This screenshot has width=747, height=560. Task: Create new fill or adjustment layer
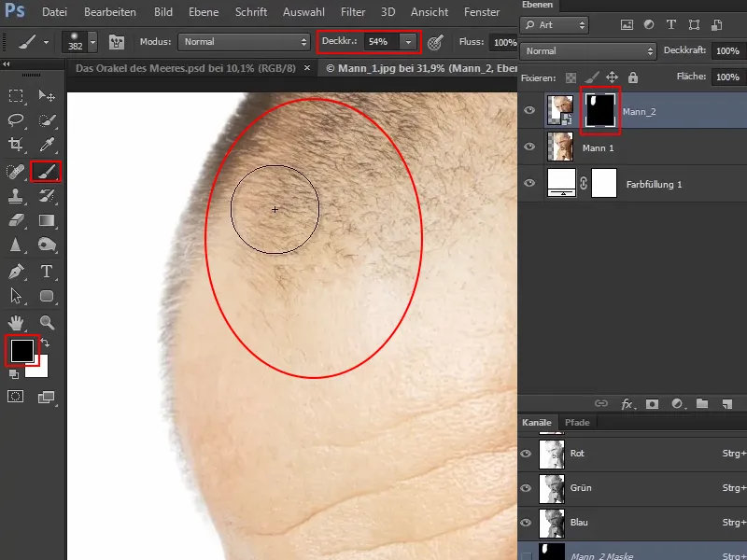678,404
